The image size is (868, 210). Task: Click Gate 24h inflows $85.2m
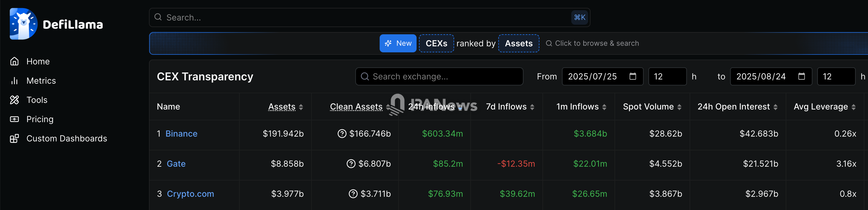[448, 164]
